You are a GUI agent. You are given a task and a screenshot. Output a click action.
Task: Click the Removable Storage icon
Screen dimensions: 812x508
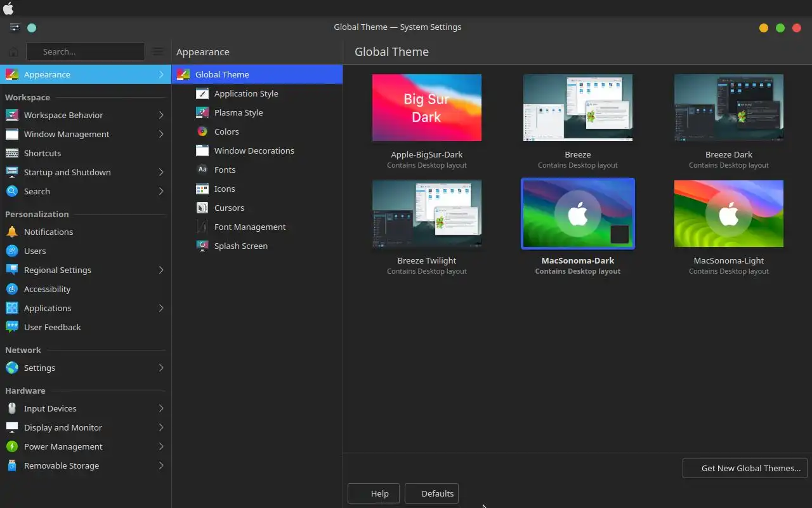point(11,465)
